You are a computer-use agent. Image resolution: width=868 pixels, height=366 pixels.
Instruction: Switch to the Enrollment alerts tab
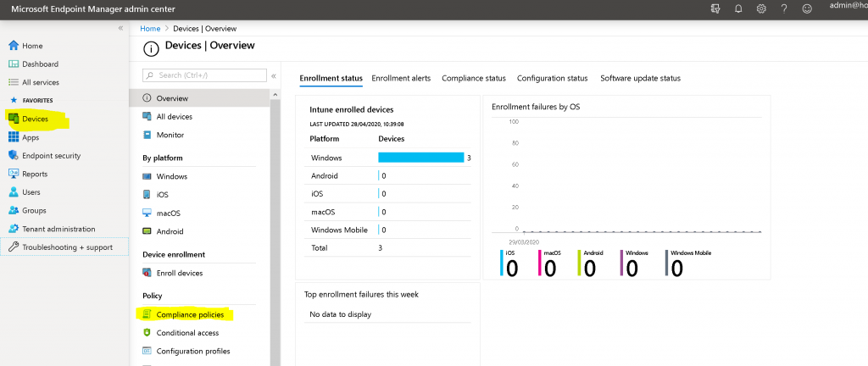pos(401,78)
